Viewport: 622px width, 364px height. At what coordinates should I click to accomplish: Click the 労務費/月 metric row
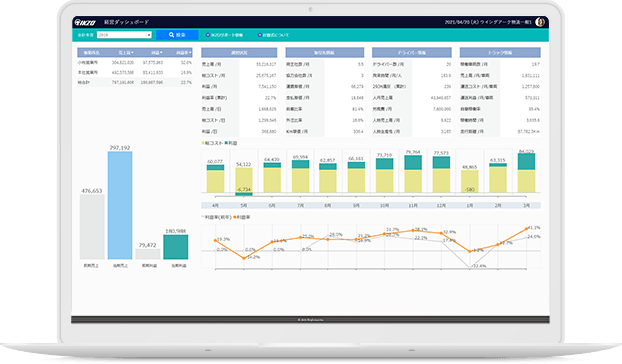coord(412,109)
